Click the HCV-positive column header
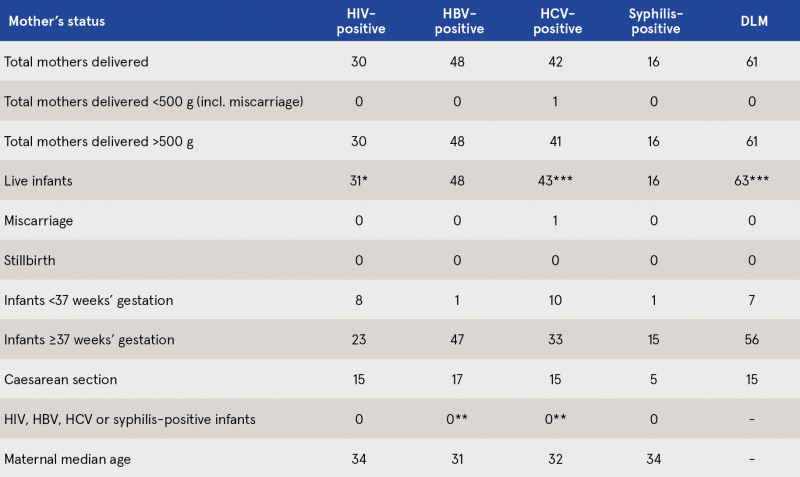This screenshot has width=800, height=477. tap(558, 21)
